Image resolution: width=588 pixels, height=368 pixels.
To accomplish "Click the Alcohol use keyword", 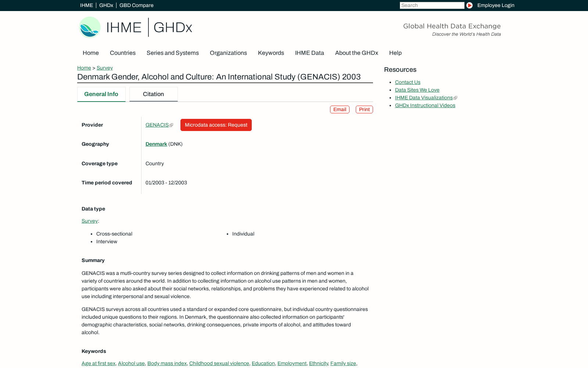I will [131, 363].
